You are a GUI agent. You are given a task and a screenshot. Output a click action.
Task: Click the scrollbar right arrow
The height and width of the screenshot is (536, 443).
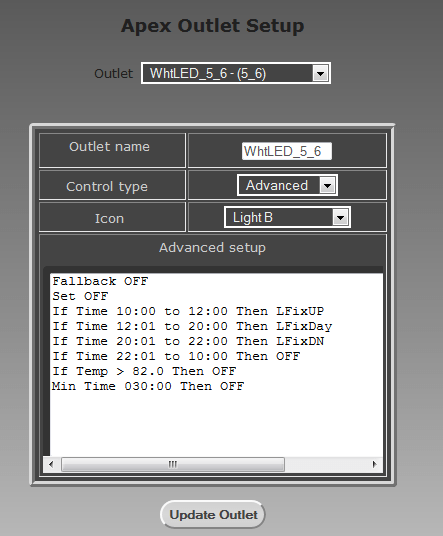(375, 464)
